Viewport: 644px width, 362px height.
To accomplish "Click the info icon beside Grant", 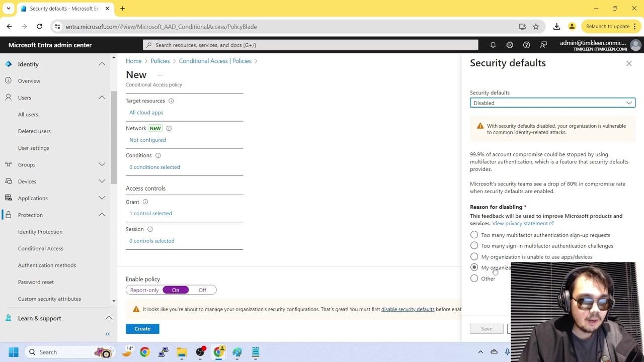I will click(x=145, y=202).
